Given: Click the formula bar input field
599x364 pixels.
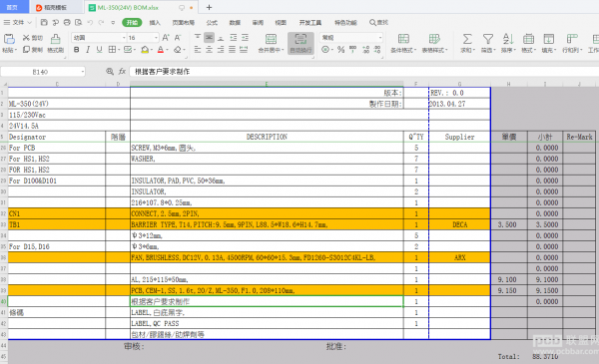Looking at the screenshot, I should (x=363, y=72).
